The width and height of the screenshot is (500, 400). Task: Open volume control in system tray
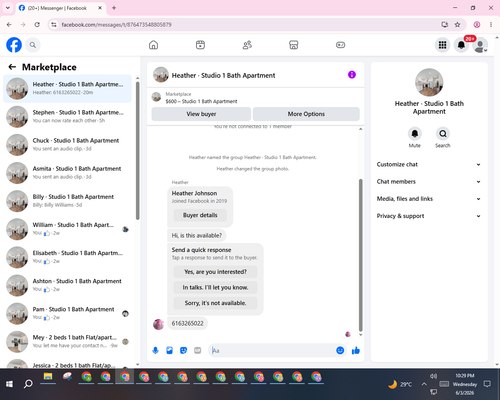(x=433, y=376)
